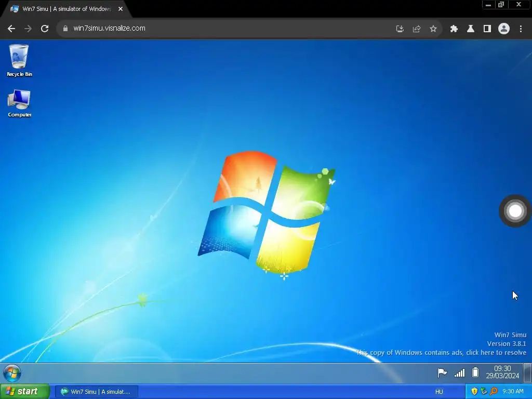Open the Windows 7 Start orb
Image resolution: width=532 pixels, height=399 pixels.
(12, 373)
